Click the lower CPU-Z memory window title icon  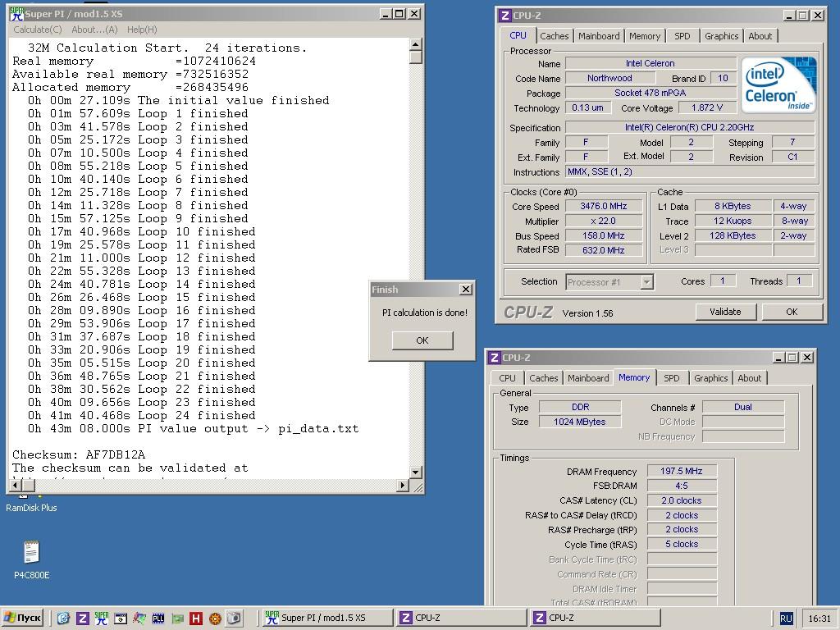pos(494,358)
